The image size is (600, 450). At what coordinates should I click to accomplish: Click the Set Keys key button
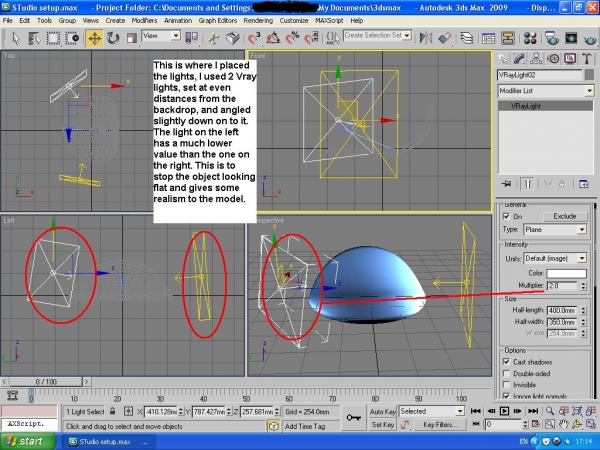[x=353, y=417]
